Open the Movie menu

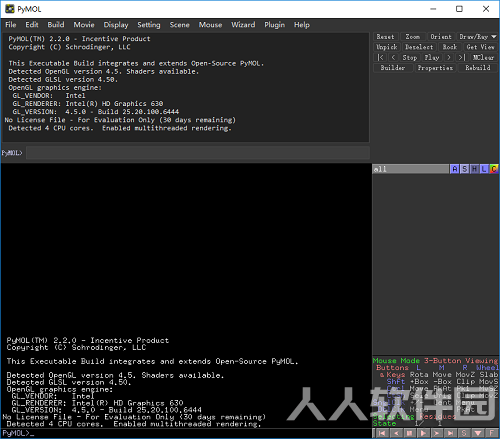[x=84, y=25]
